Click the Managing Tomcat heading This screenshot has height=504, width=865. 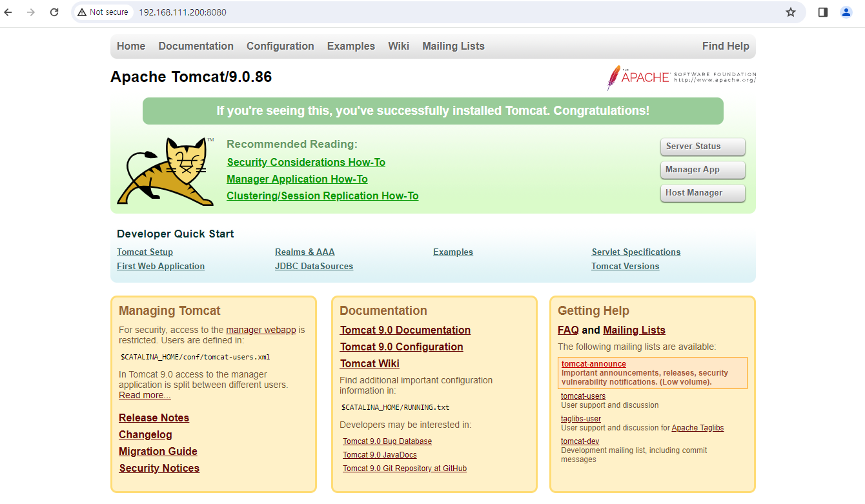pyautogui.click(x=170, y=311)
